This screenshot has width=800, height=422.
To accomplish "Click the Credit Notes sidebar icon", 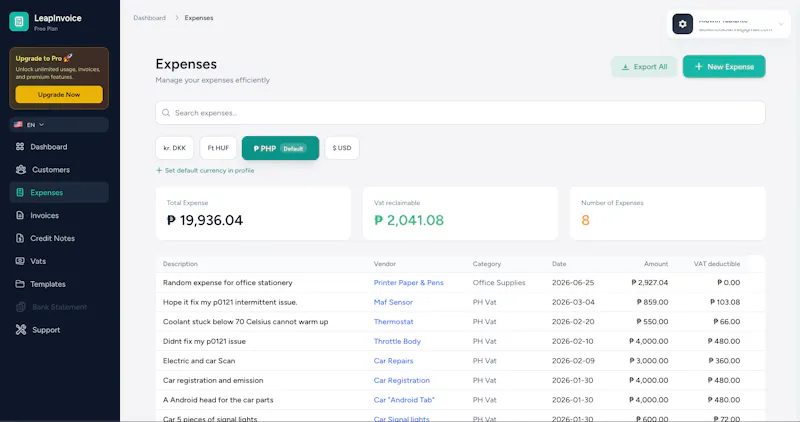I will coord(20,238).
